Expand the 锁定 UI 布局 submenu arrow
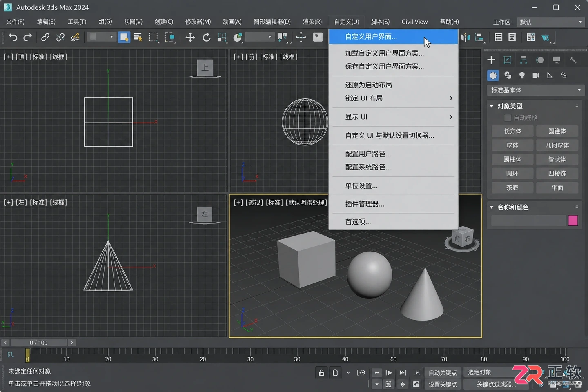Viewport: 588px width, 392px height. tap(451, 98)
